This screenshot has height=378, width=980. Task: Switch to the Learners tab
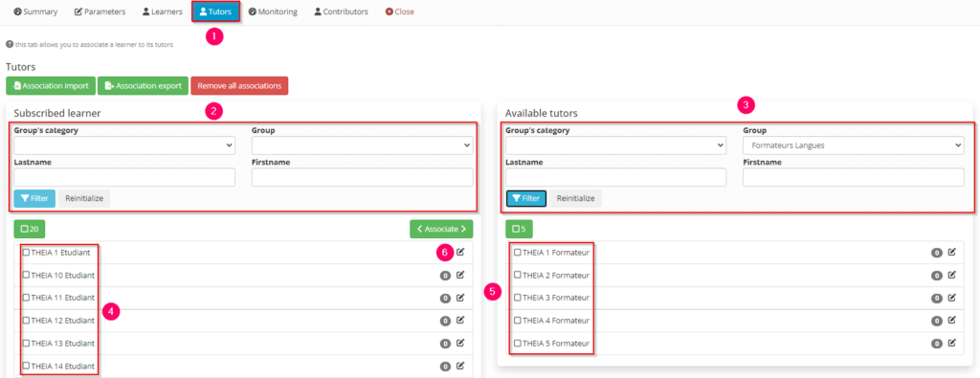pyautogui.click(x=162, y=11)
